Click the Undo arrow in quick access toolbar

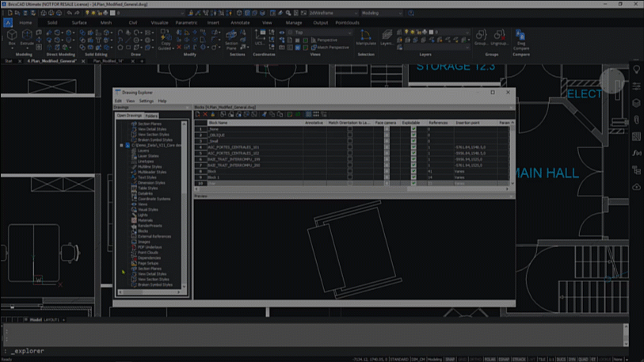click(x=70, y=13)
